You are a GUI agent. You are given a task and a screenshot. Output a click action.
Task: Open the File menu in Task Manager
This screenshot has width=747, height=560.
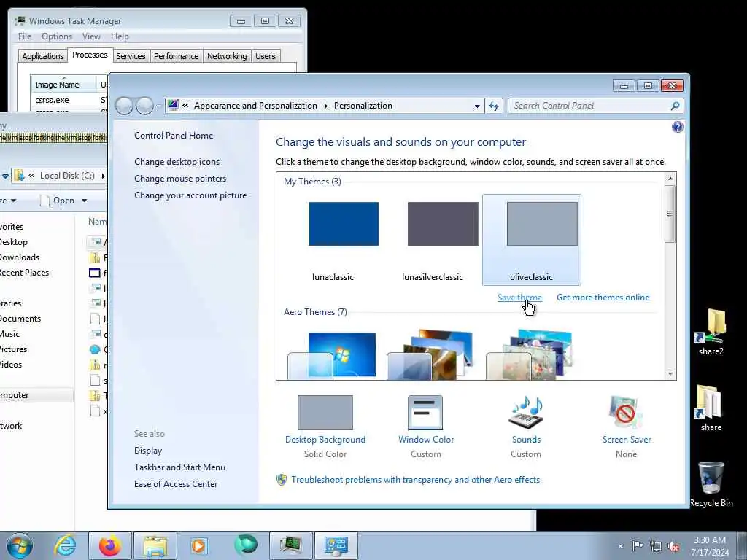[x=25, y=36]
